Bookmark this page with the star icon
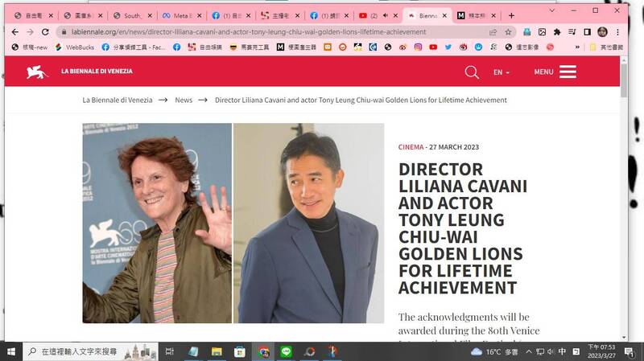Viewport: 644px width, 361px height. pos(508,32)
